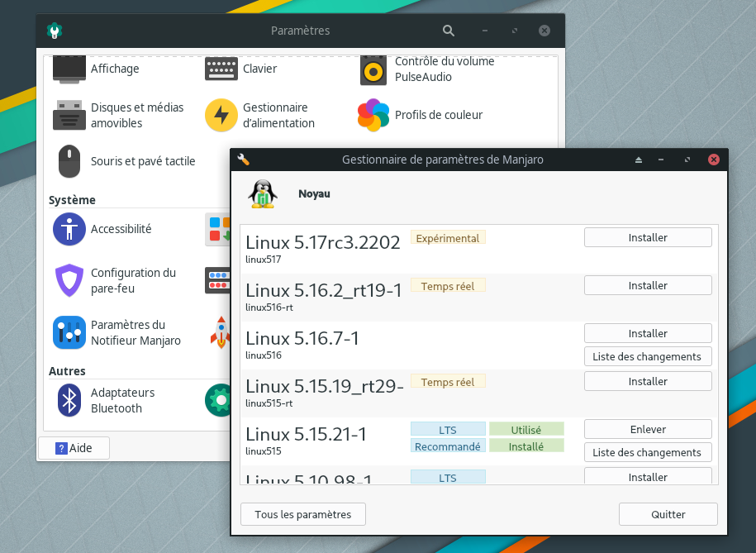Install the Linux 5.16.2_rt19-1 kernel
Viewport: 756px width, 553px height.
coord(648,285)
